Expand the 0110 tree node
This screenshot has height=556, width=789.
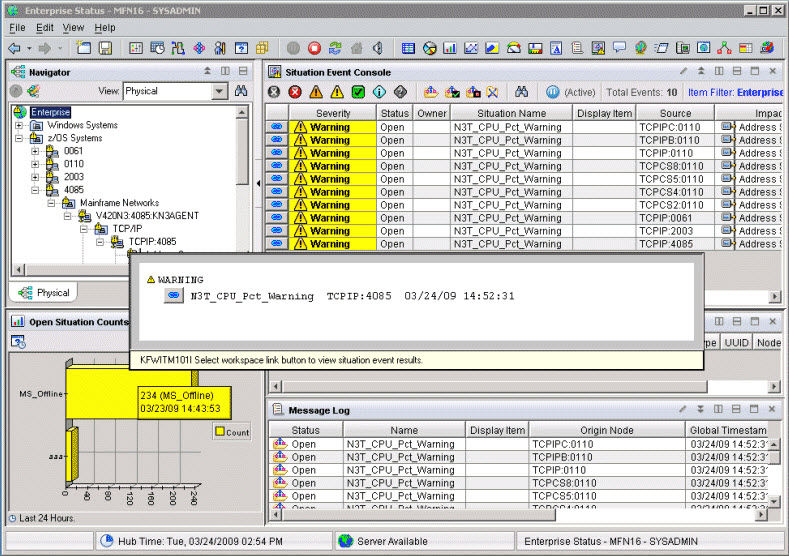click(x=35, y=164)
